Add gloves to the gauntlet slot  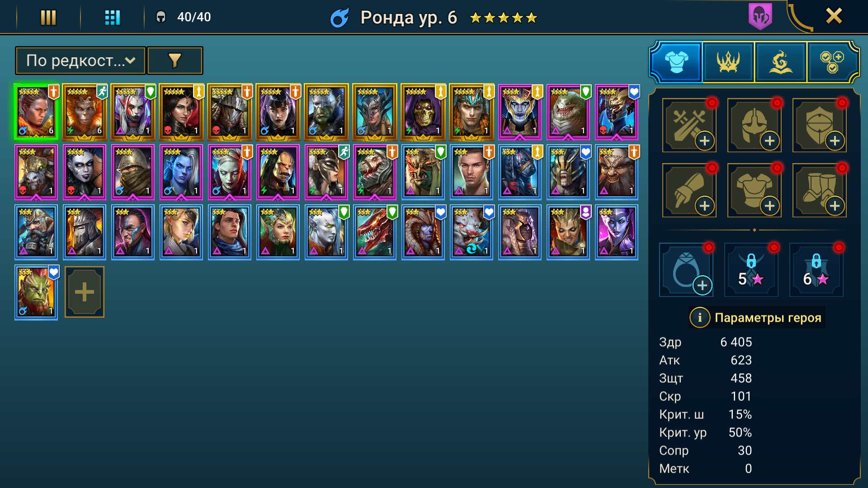(689, 190)
